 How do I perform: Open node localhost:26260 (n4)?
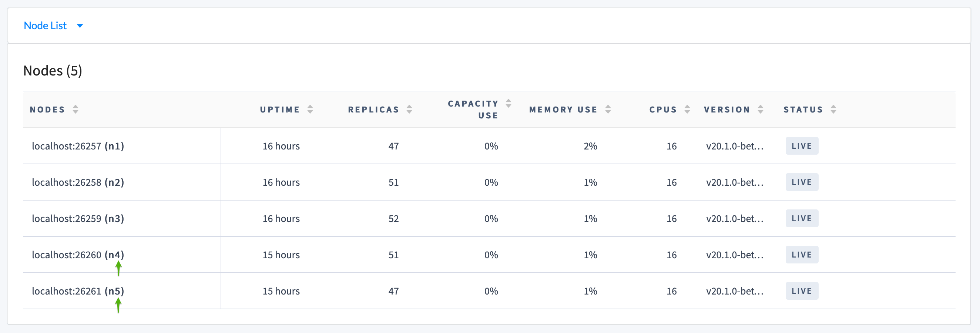pyautogui.click(x=78, y=255)
